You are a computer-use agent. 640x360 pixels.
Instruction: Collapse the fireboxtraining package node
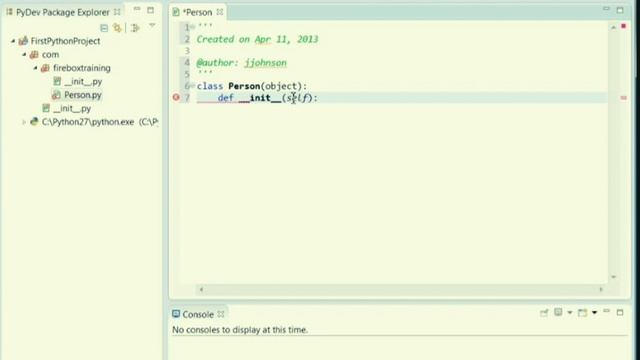coord(35,68)
